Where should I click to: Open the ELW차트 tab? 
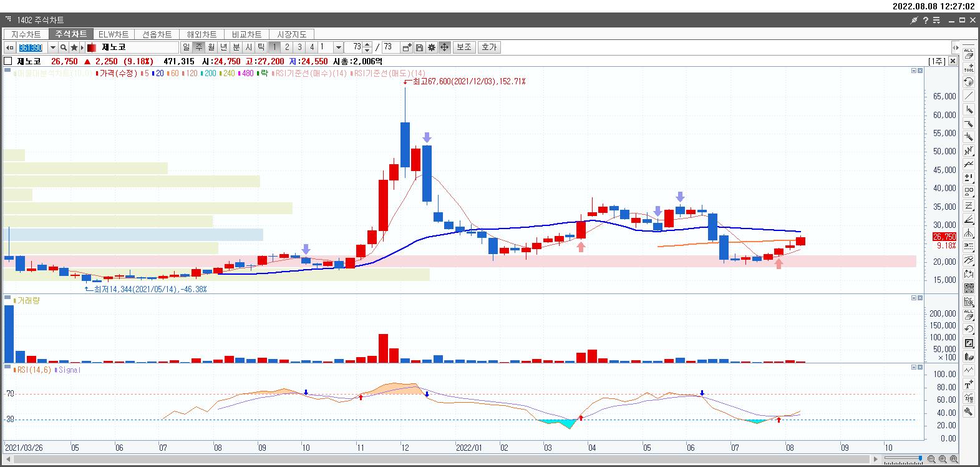(114, 34)
